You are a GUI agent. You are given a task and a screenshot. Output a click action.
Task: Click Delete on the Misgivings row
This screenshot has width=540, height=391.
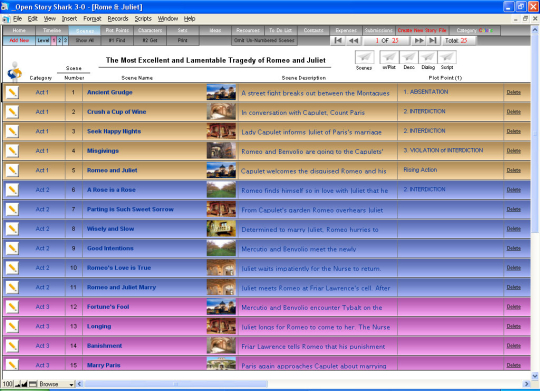click(513, 151)
